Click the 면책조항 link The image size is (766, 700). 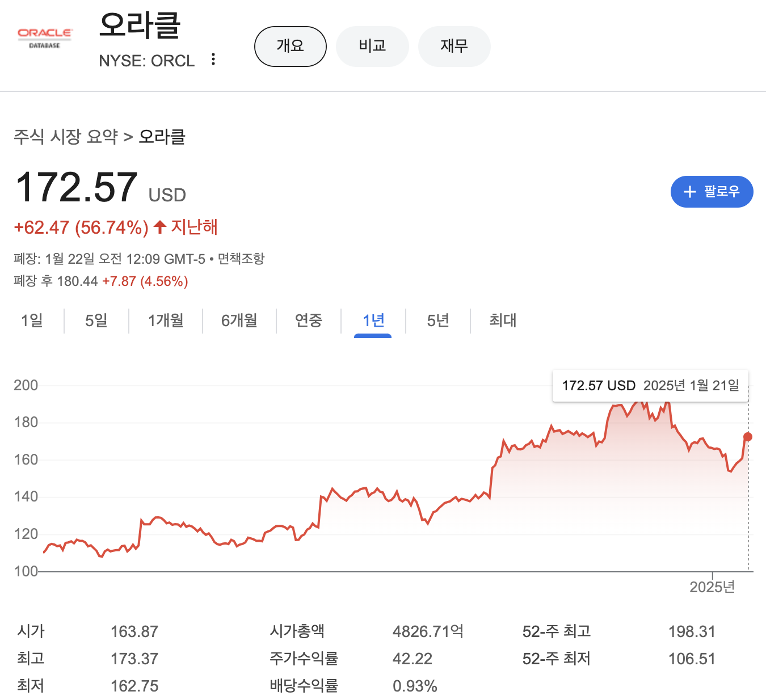(241, 259)
